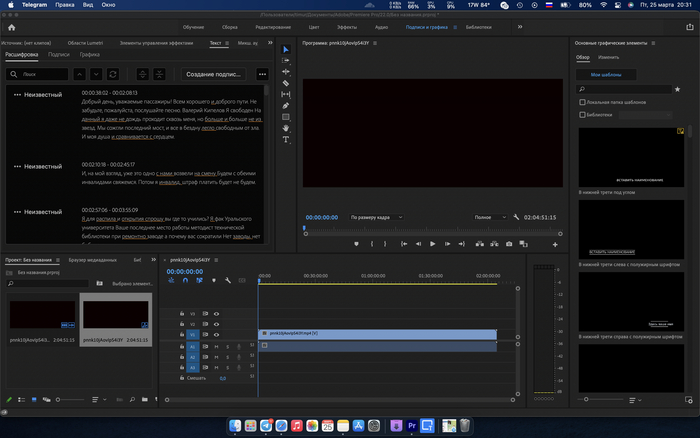Image resolution: width=700 pixels, height=438 pixels.
Task: Switch to the Подписи tab
Action: click(59, 55)
